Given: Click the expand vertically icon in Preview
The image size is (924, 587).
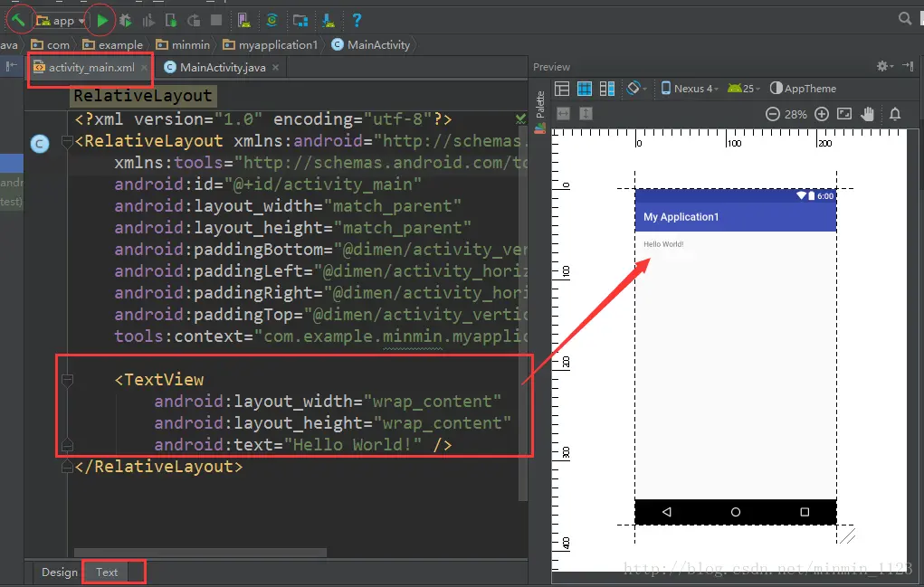Looking at the screenshot, I should click(586, 114).
